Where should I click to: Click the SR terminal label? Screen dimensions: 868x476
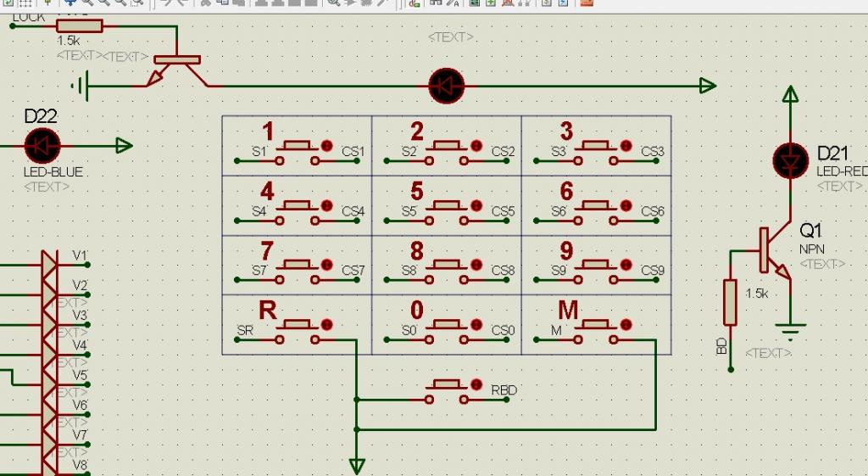click(245, 330)
